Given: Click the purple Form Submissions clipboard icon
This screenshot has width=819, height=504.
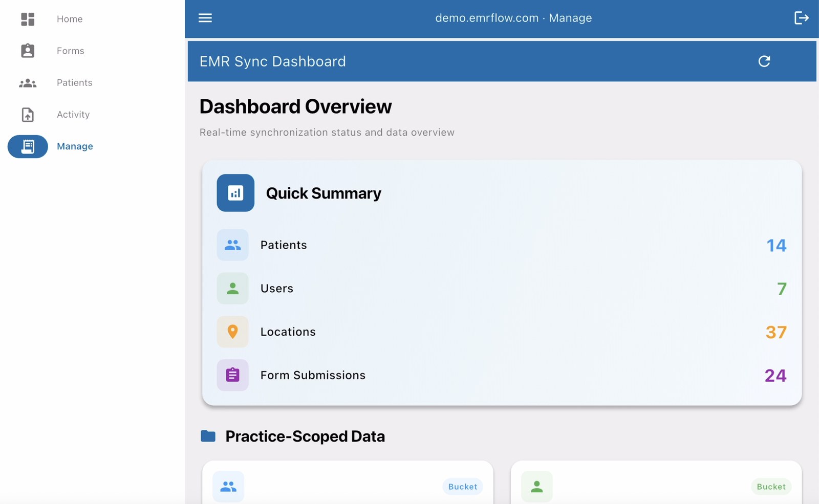Looking at the screenshot, I should pos(232,375).
